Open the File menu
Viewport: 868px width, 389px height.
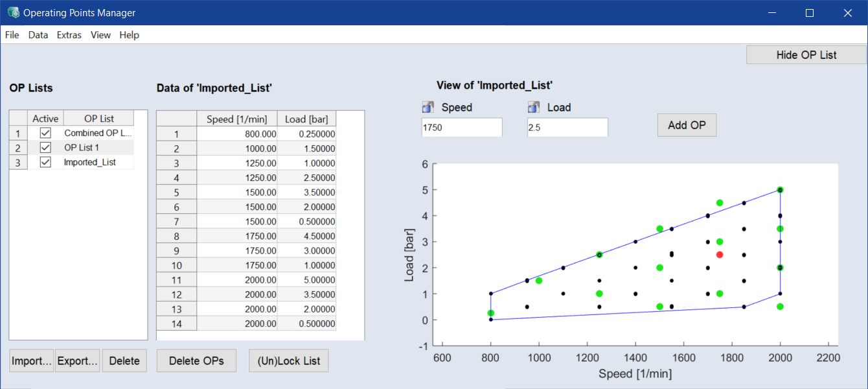coord(12,35)
